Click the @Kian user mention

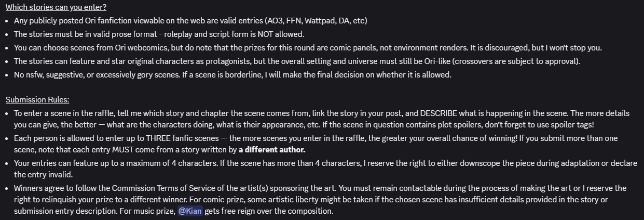coord(189,211)
